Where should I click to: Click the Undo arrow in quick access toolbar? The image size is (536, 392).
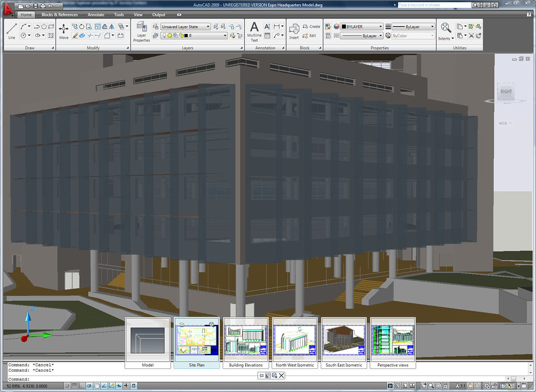(x=51, y=6)
